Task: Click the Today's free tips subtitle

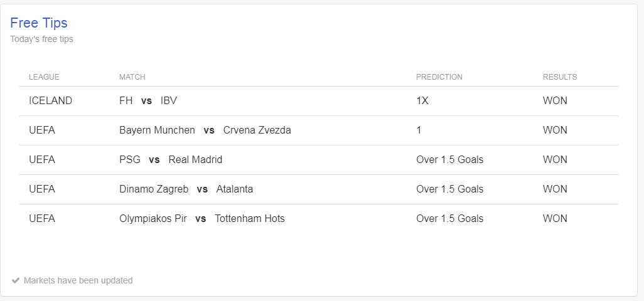Action: (41, 39)
